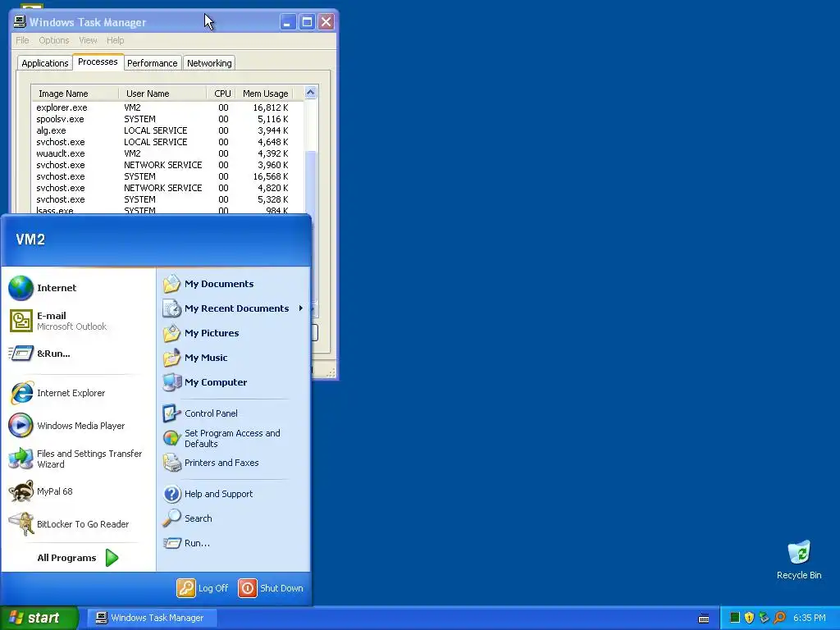Select the Processes tab
Screen dimensions: 840x630
click(98, 62)
